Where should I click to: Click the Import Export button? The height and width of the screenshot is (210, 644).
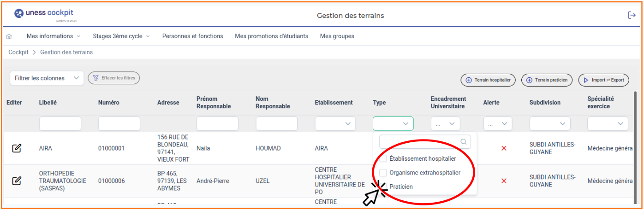tap(603, 80)
